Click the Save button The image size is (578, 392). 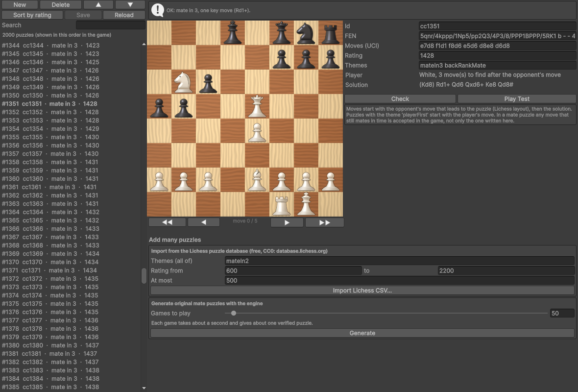pyautogui.click(x=83, y=15)
